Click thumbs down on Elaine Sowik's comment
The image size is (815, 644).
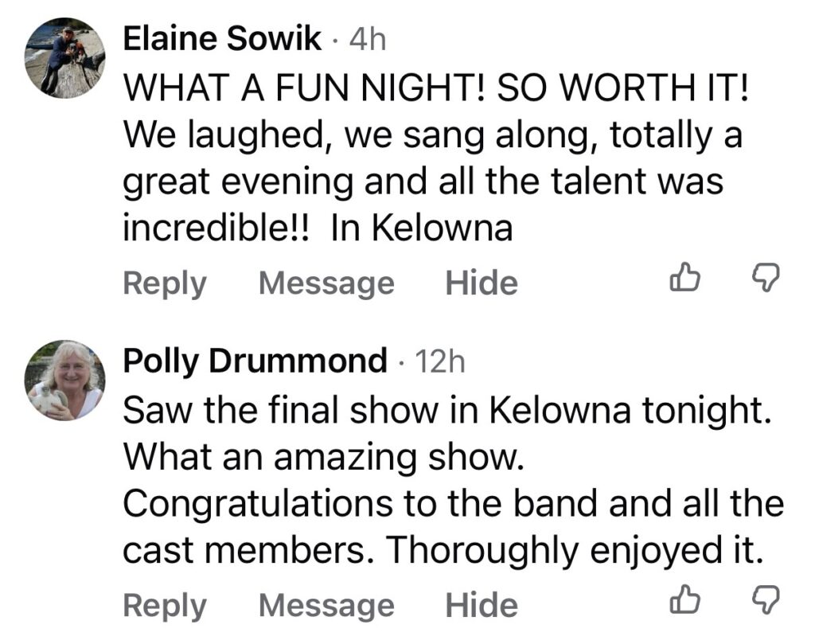click(x=766, y=279)
